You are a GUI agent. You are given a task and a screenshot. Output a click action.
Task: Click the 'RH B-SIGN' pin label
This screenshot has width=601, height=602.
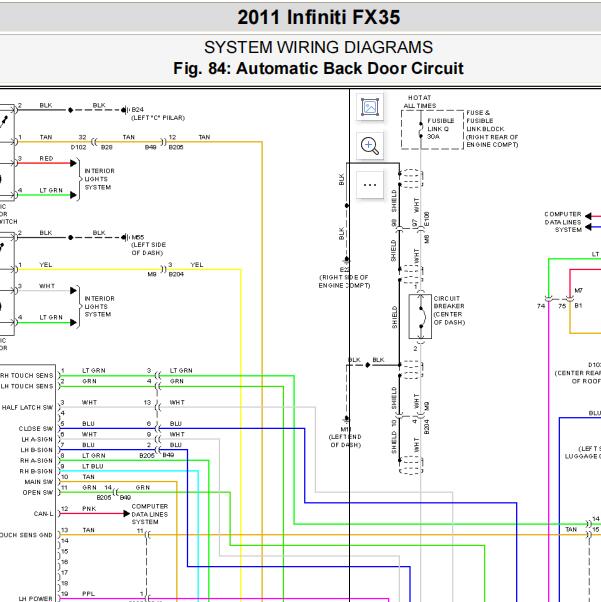pyautogui.click(x=36, y=471)
